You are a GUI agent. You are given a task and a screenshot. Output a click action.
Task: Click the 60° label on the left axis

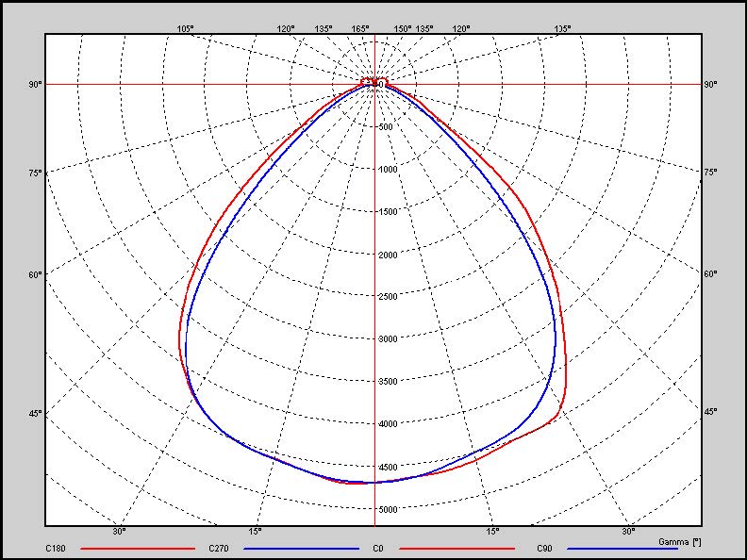coord(36,274)
